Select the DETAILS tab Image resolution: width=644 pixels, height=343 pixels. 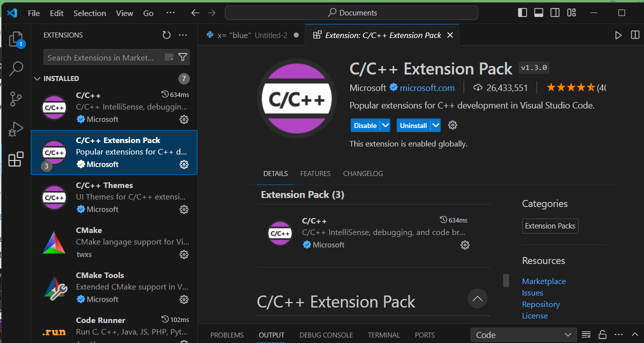pyautogui.click(x=276, y=173)
